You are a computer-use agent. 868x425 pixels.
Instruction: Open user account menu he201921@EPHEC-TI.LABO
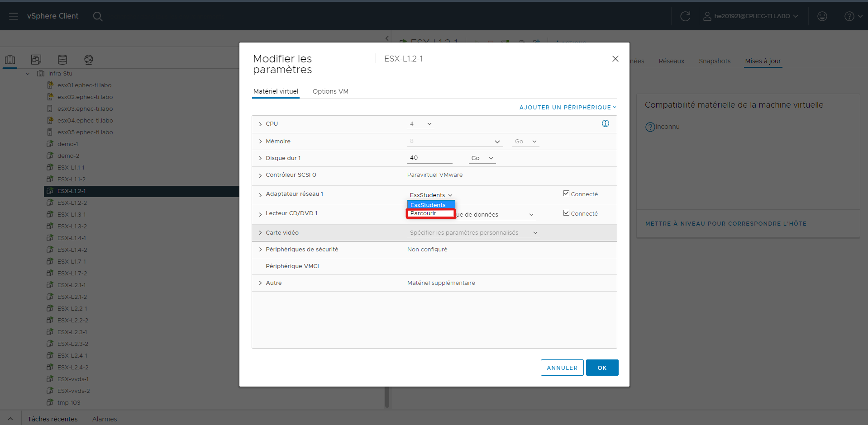[x=751, y=16]
